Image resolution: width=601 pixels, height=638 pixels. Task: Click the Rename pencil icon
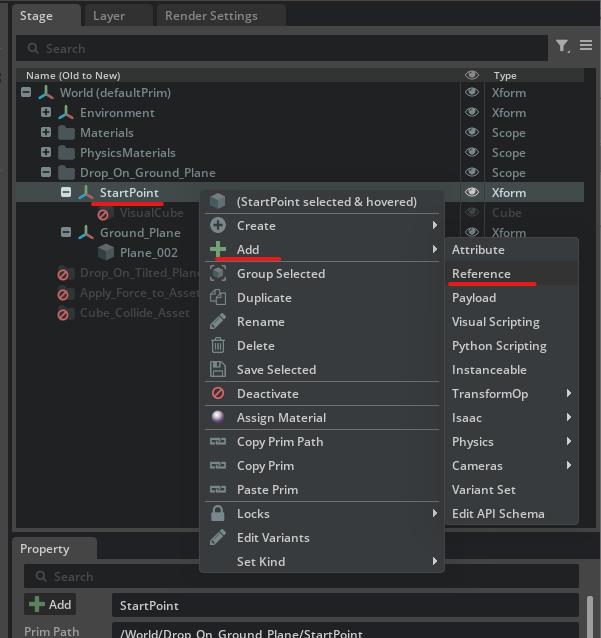point(217,322)
